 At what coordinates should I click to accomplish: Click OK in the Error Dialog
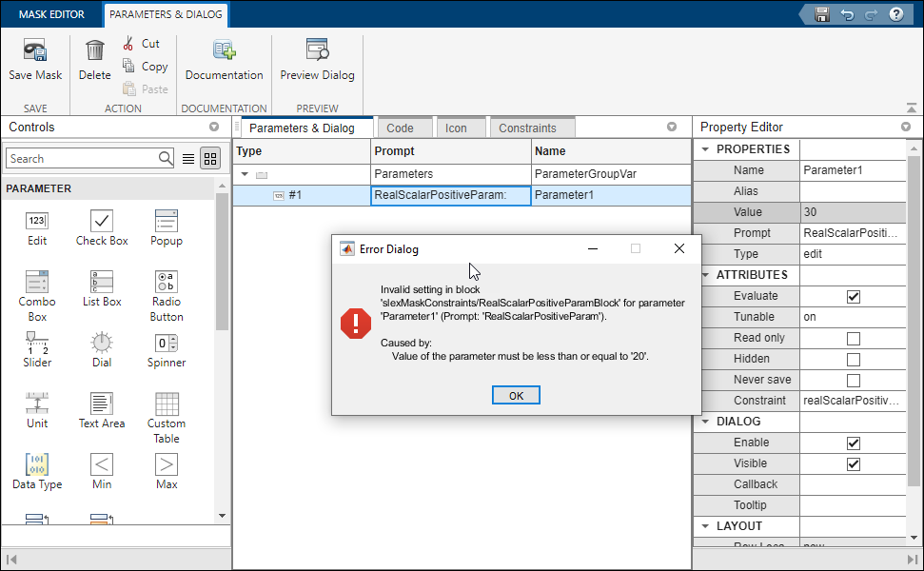tap(516, 394)
